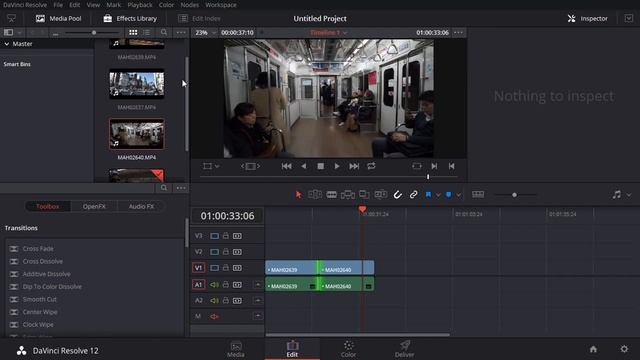Switch to the Deliver page
The image size is (640, 360).
(x=404, y=349)
